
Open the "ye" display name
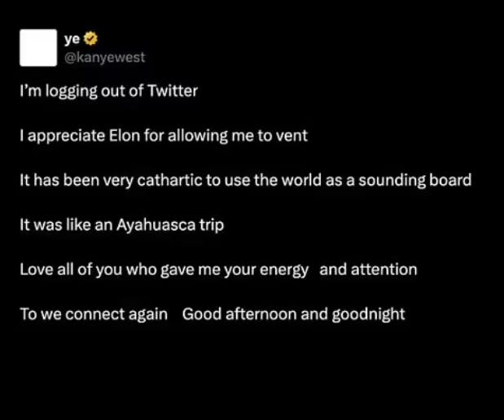coord(72,39)
